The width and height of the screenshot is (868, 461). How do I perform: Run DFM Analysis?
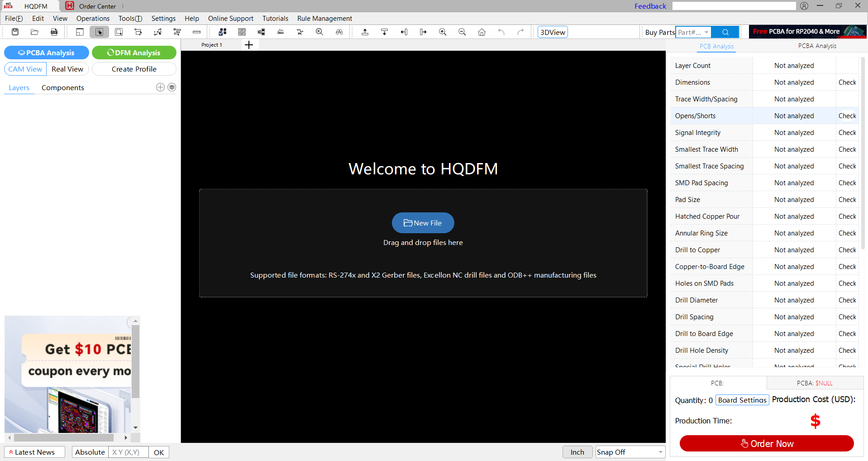[x=134, y=53]
